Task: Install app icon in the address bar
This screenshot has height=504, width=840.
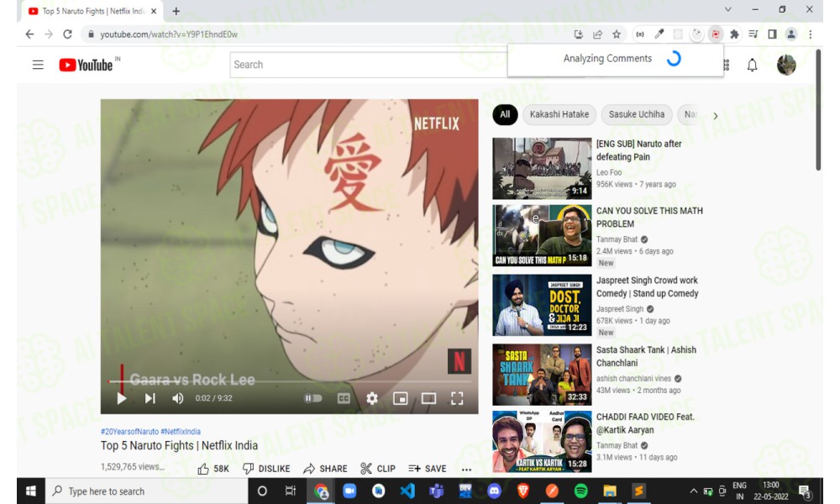Action: (x=579, y=34)
